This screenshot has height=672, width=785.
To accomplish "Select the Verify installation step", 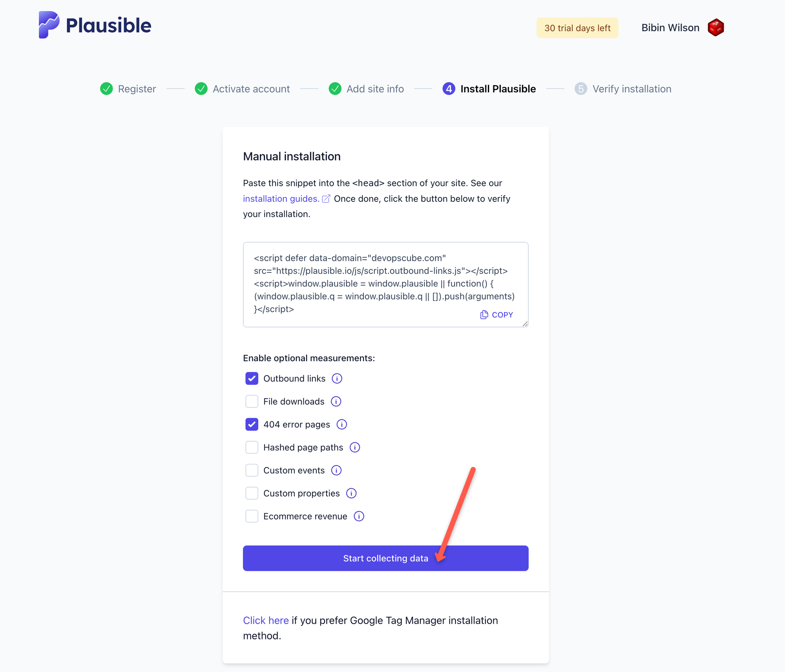I will pos(631,89).
